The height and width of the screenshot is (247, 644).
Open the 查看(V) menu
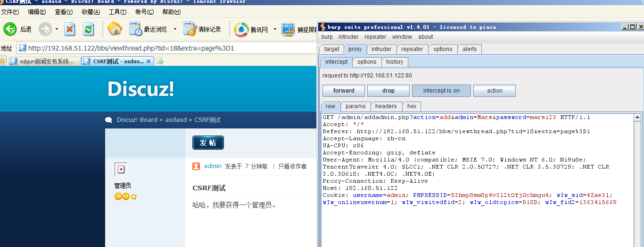click(64, 12)
